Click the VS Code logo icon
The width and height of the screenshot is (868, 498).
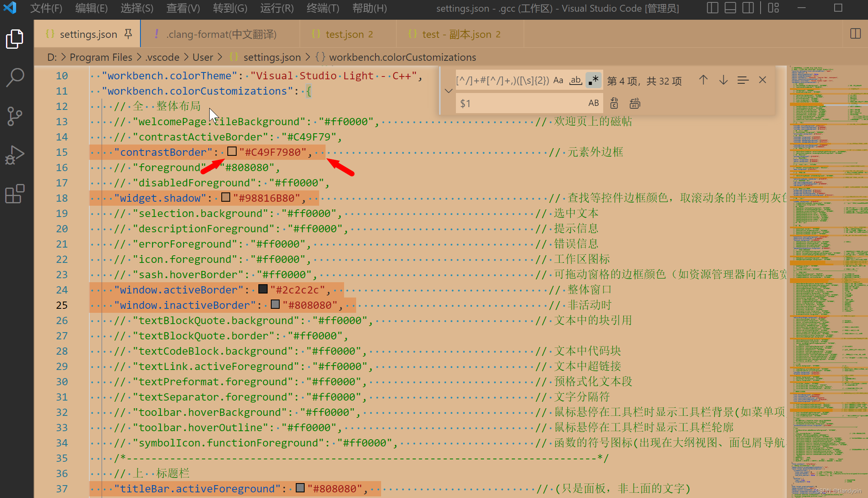click(x=10, y=8)
